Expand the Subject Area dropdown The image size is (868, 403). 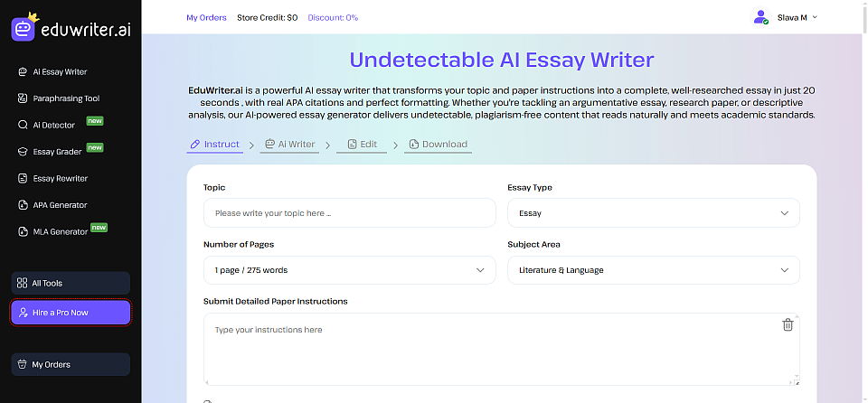point(653,270)
